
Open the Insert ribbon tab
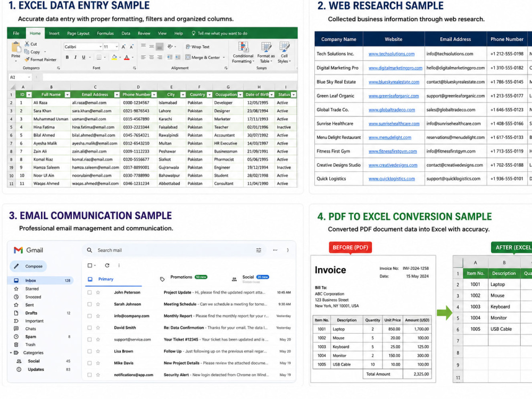(x=54, y=33)
